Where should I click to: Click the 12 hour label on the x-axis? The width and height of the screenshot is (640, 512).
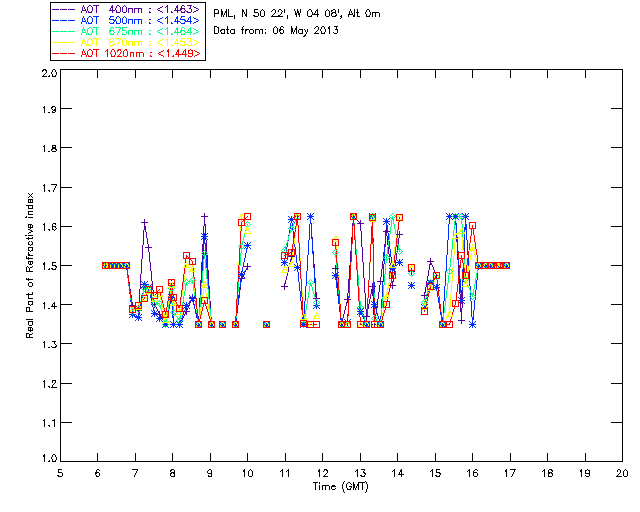point(322,473)
